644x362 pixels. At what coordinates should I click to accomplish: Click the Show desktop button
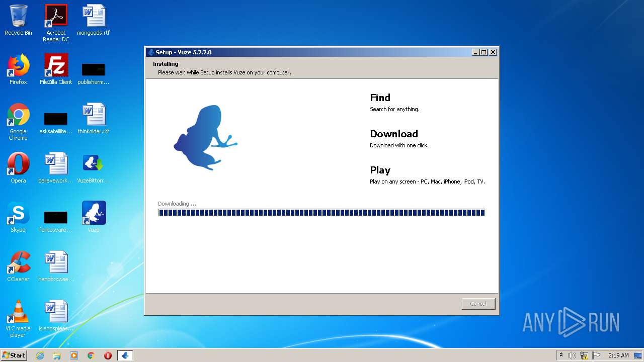pos(639,355)
